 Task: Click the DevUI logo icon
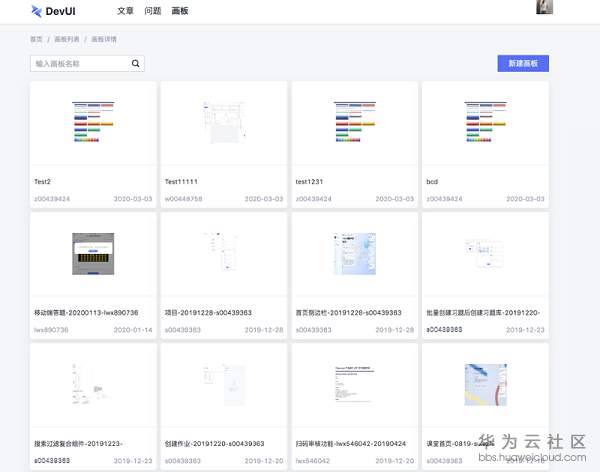coord(36,11)
